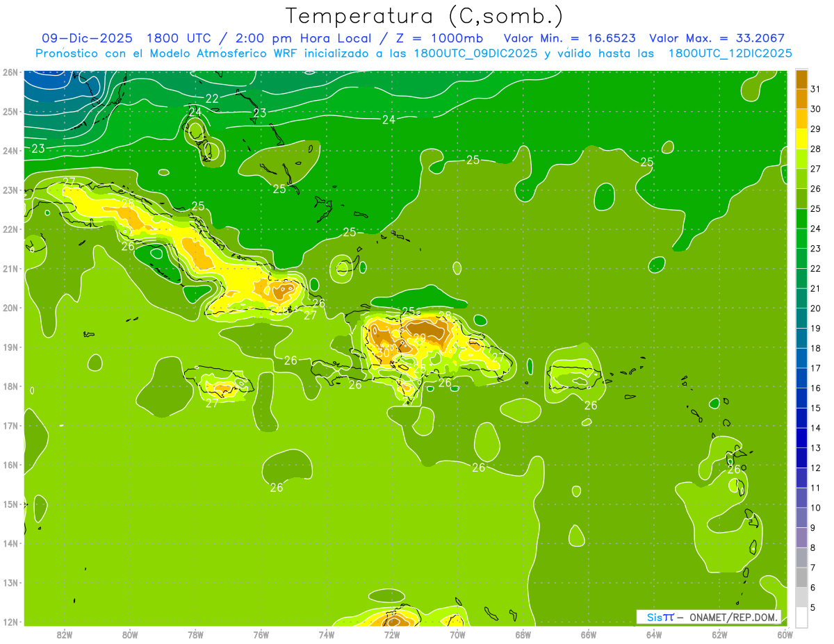
Task: Click the "60W" longitude axis label
Action: pos(785,634)
